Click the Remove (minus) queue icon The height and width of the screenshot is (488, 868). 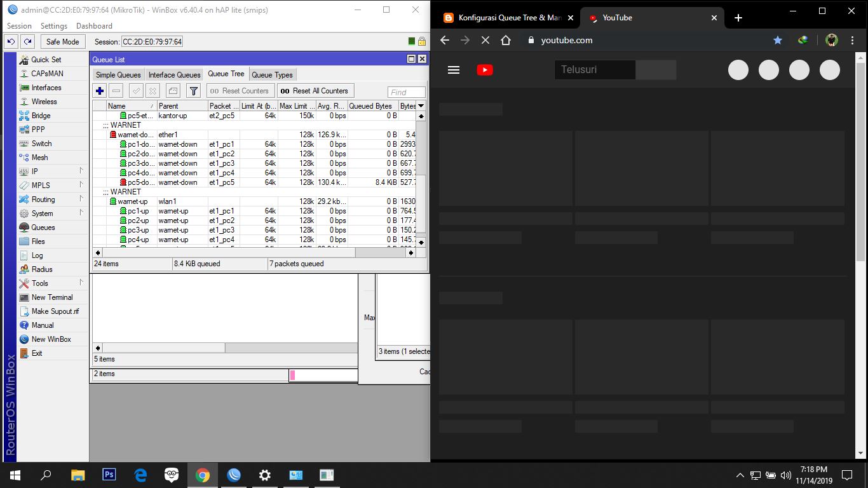[116, 91]
